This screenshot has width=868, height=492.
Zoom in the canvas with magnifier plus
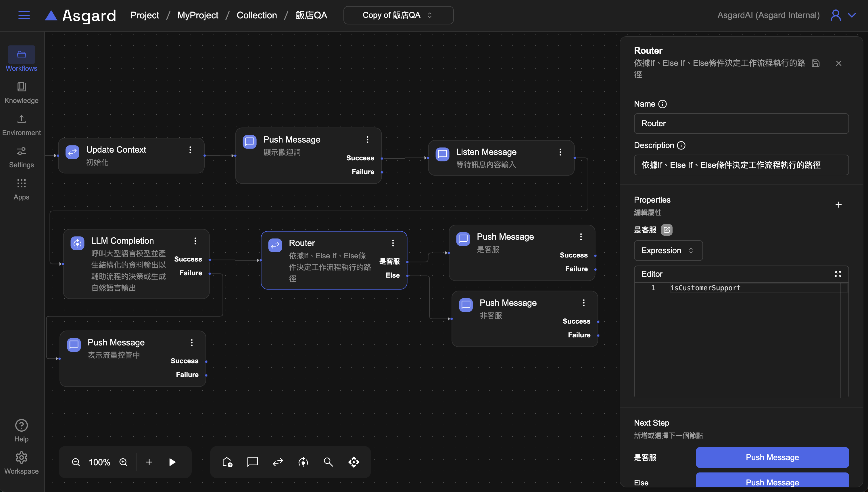pos(123,462)
